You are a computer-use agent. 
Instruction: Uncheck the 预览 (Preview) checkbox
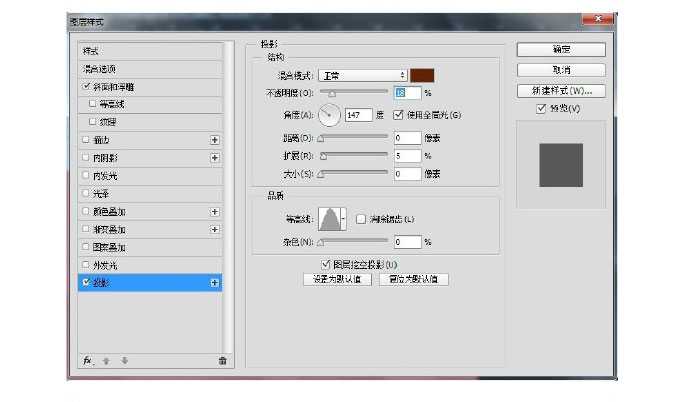pyautogui.click(x=541, y=109)
